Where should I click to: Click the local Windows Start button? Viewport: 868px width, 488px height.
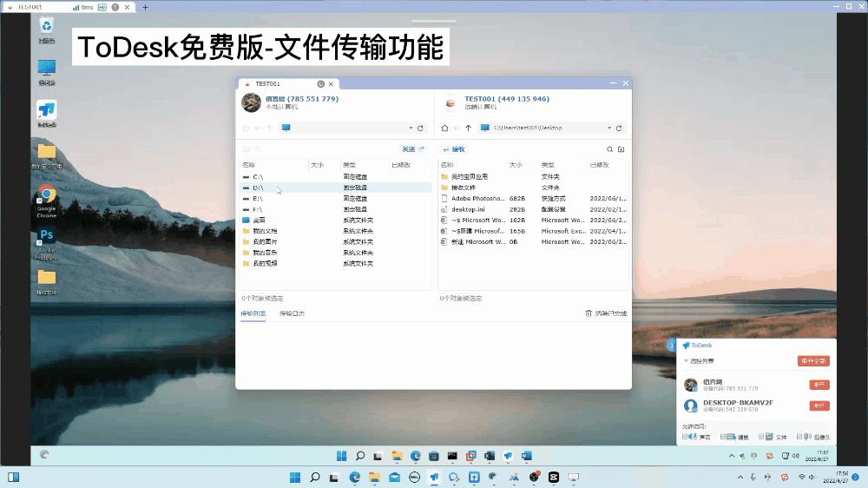(295, 477)
